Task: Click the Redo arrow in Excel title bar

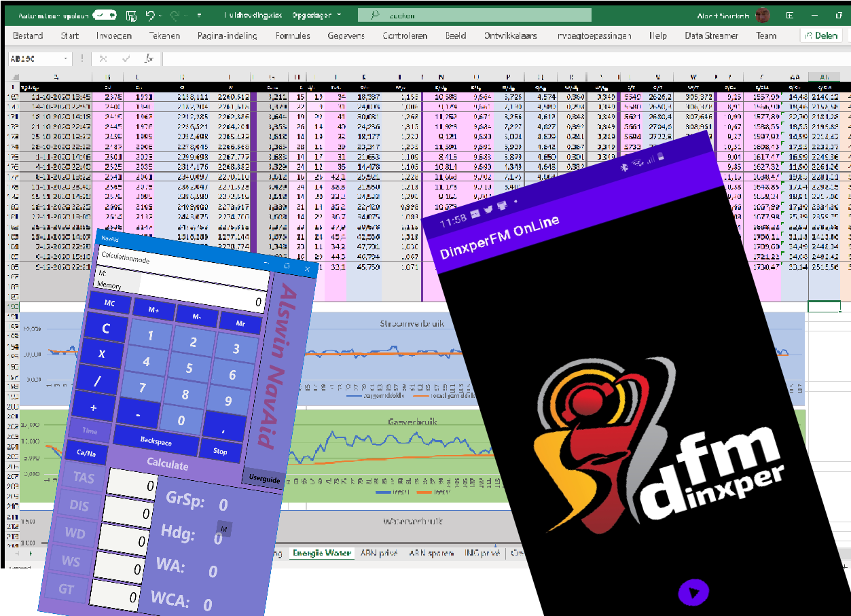Action: coord(175,15)
